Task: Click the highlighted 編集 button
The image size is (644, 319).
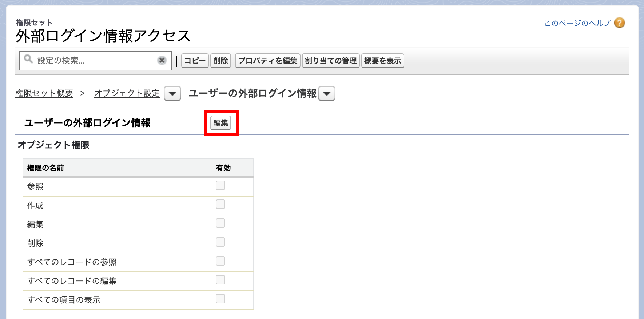Action: click(220, 123)
